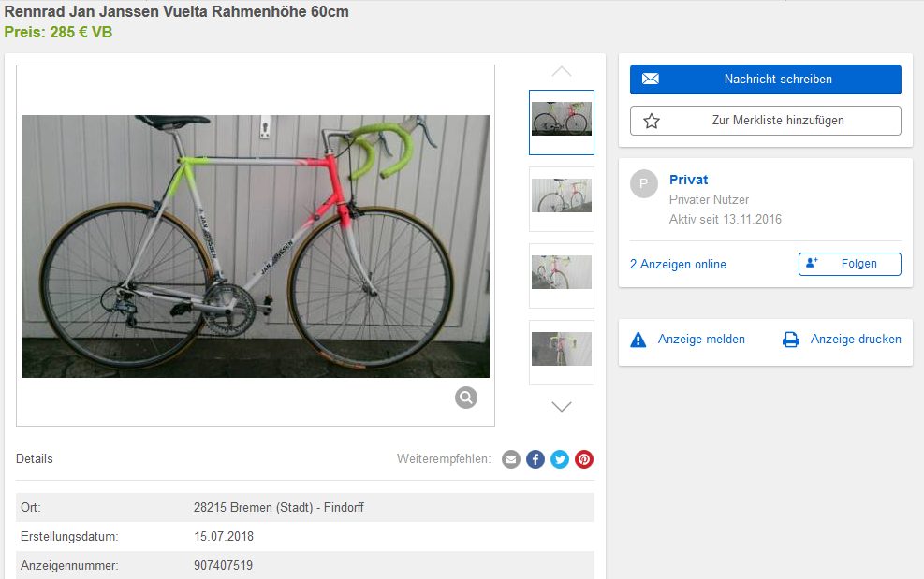Click the warning triangle report icon
924x579 pixels.
638,340
